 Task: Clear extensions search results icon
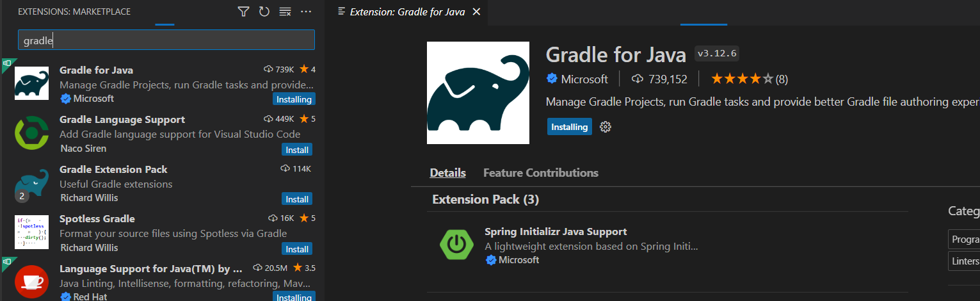point(285,12)
